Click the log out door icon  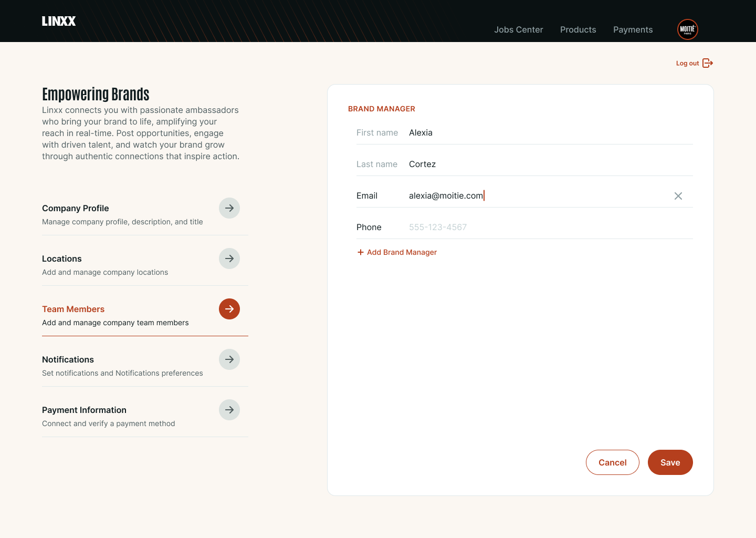click(708, 63)
